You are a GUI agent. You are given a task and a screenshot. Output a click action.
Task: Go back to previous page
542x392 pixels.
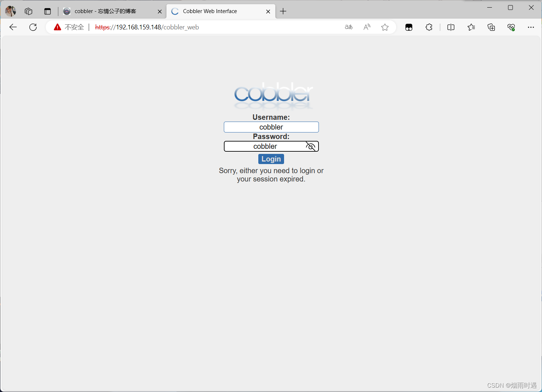point(13,27)
